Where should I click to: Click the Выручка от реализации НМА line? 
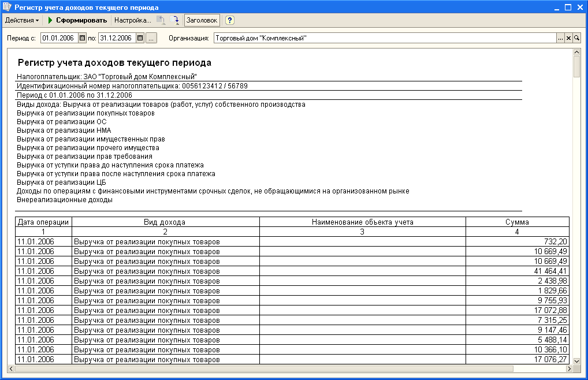(x=64, y=131)
